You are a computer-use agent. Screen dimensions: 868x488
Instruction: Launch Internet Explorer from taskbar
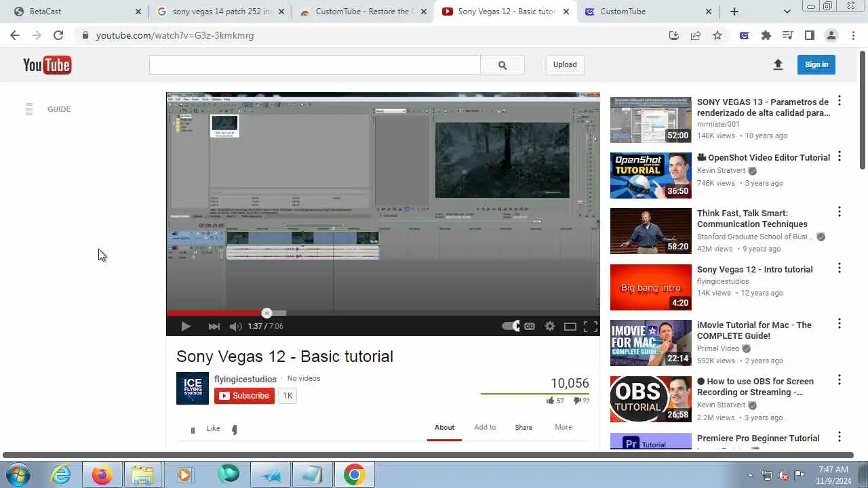click(x=61, y=474)
